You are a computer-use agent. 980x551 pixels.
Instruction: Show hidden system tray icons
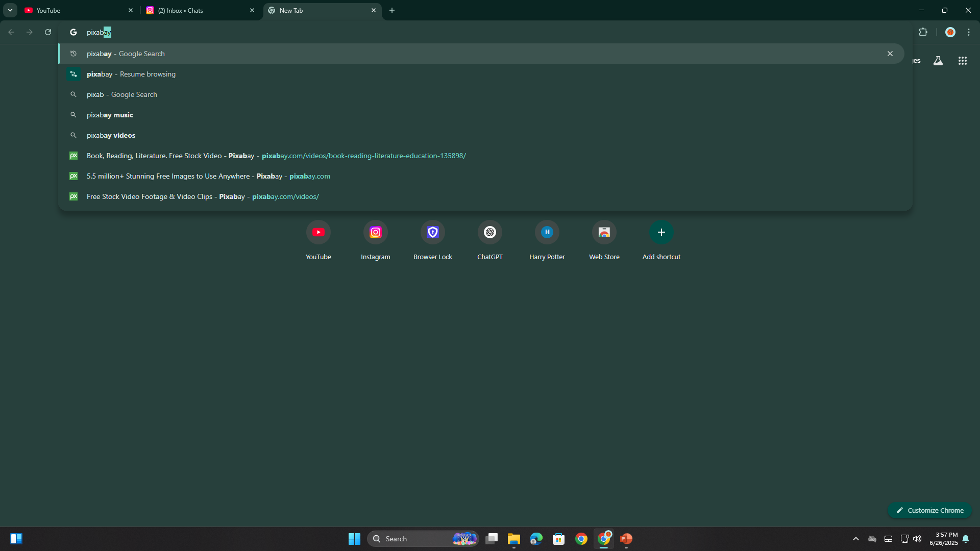[x=856, y=539]
